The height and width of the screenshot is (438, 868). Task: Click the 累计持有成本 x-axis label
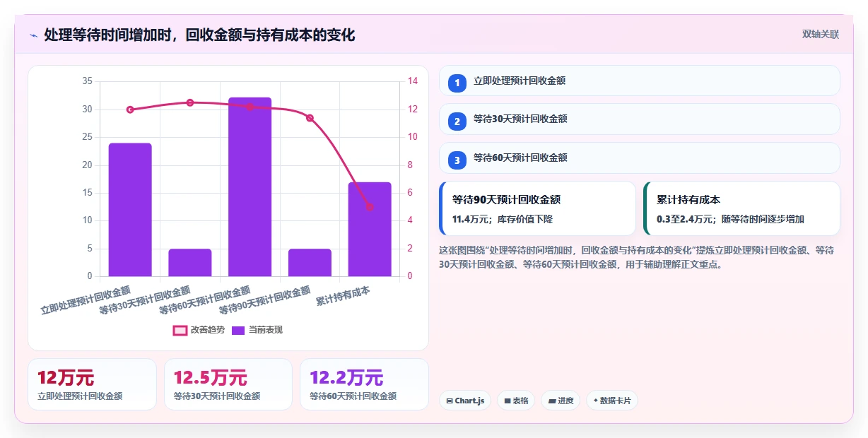[344, 296]
